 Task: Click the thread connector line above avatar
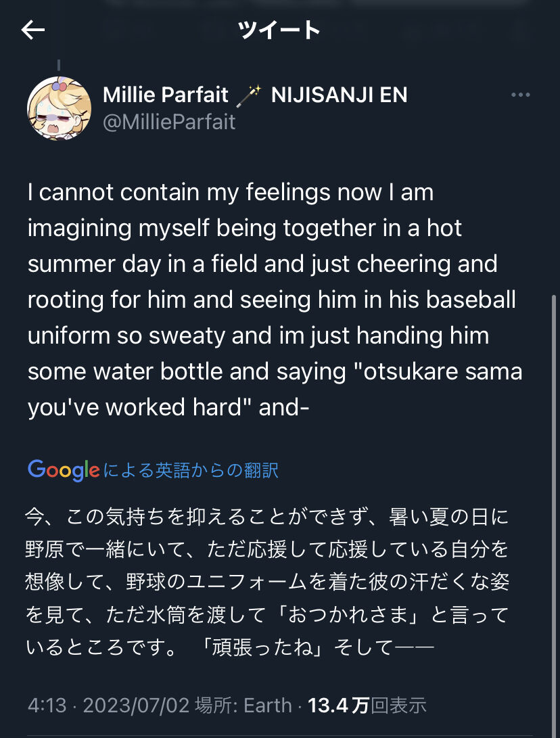(59, 66)
